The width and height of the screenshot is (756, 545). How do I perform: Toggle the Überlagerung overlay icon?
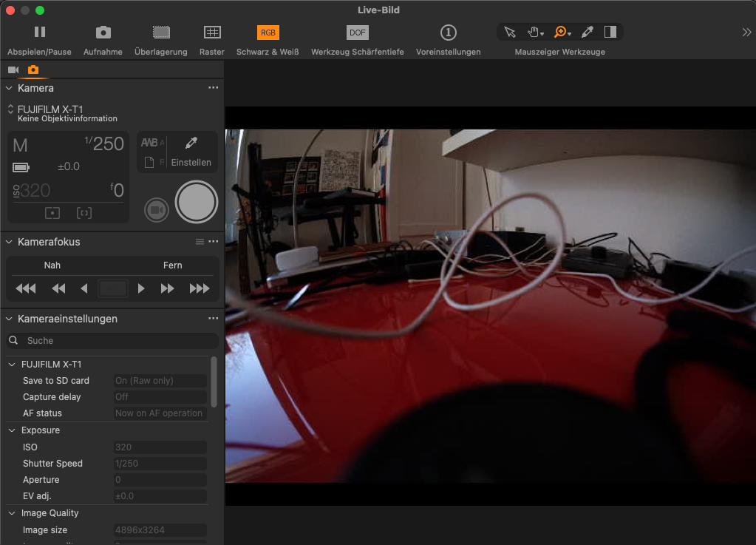161,33
